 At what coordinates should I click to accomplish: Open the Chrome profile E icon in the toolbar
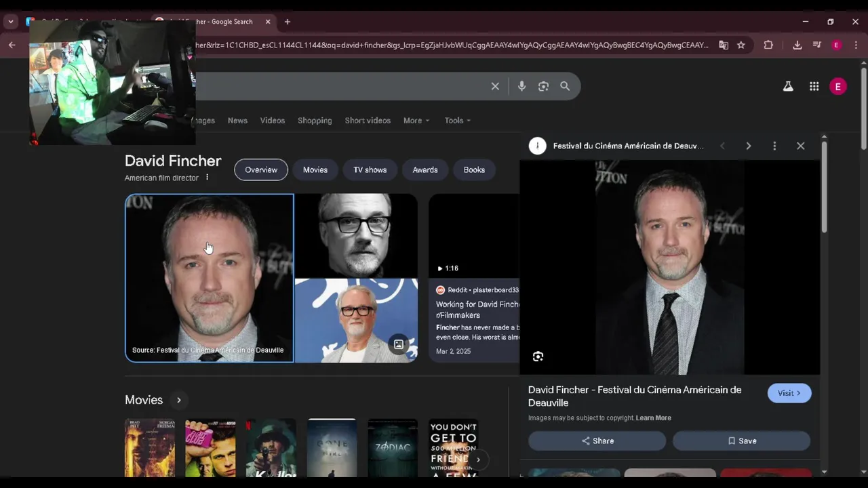point(836,45)
